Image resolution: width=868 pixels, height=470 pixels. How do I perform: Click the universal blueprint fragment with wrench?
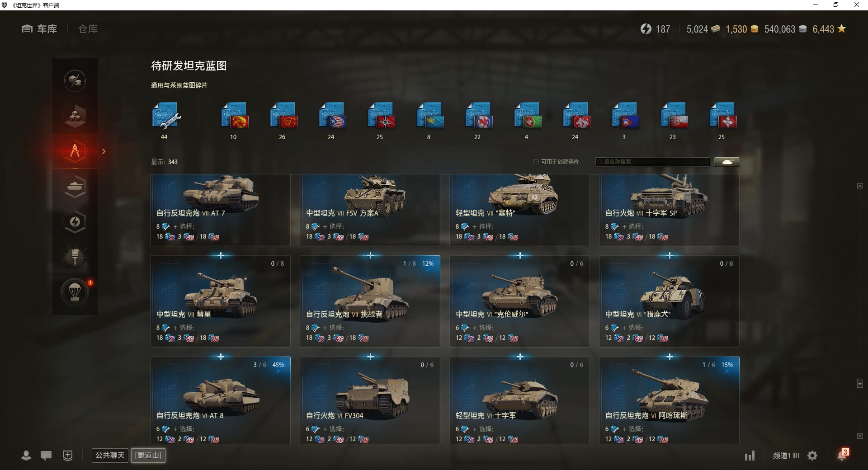coord(166,117)
